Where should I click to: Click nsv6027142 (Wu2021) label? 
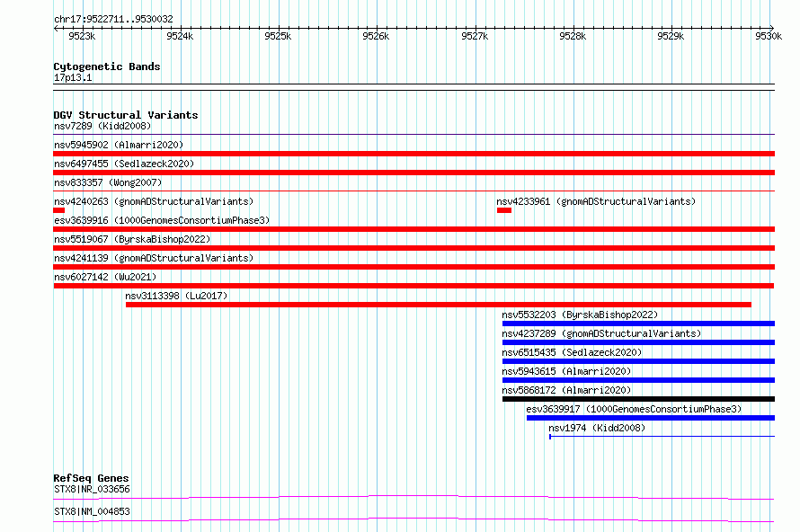click(105, 277)
